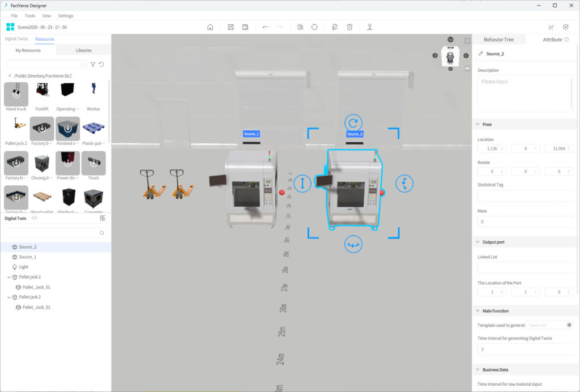Open the Tools menu
The height and width of the screenshot is (392, 580).
click(30, 15)
